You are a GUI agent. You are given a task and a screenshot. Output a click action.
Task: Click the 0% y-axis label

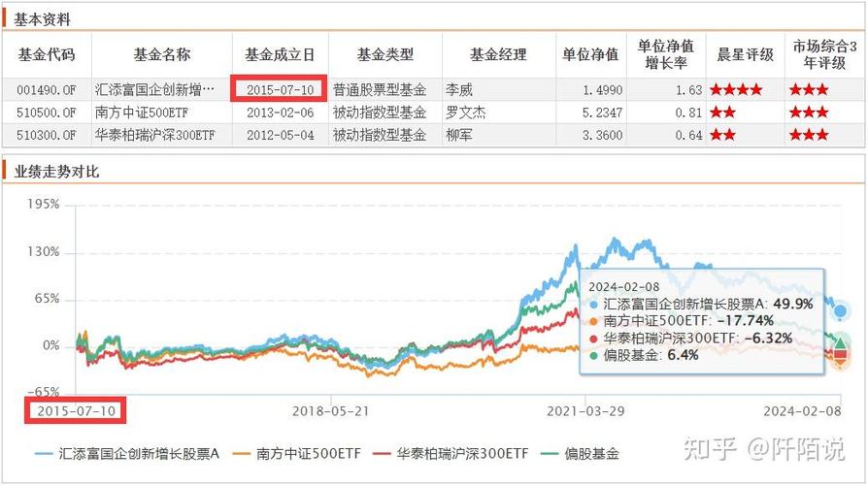(x=50, y=345)
